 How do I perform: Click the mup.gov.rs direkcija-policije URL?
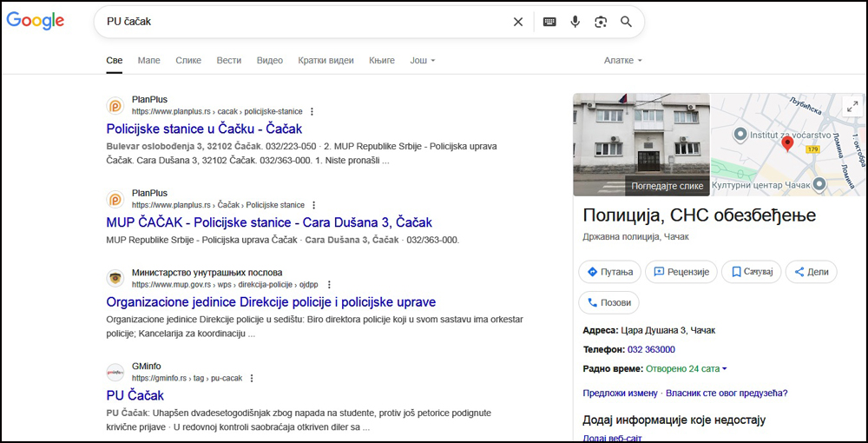226,285
